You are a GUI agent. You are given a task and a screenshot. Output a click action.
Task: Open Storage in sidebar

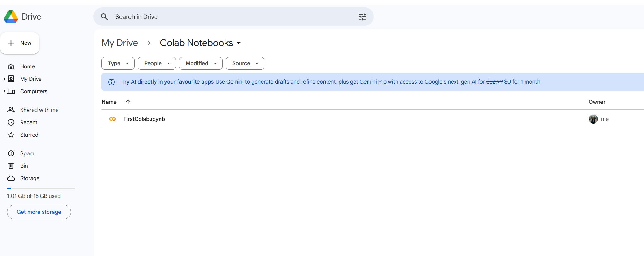[30, 178]
